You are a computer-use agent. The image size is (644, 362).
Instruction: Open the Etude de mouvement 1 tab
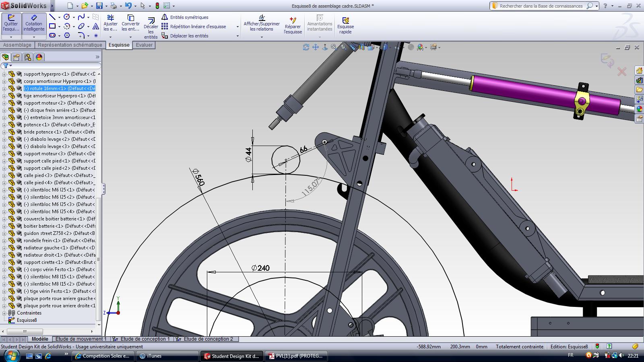pos(81,339)
